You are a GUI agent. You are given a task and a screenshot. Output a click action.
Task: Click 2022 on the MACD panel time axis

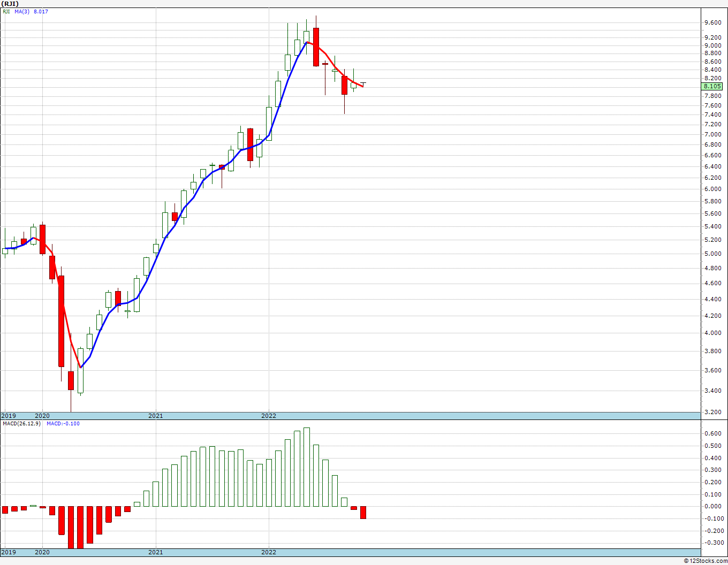pos(269,552)
